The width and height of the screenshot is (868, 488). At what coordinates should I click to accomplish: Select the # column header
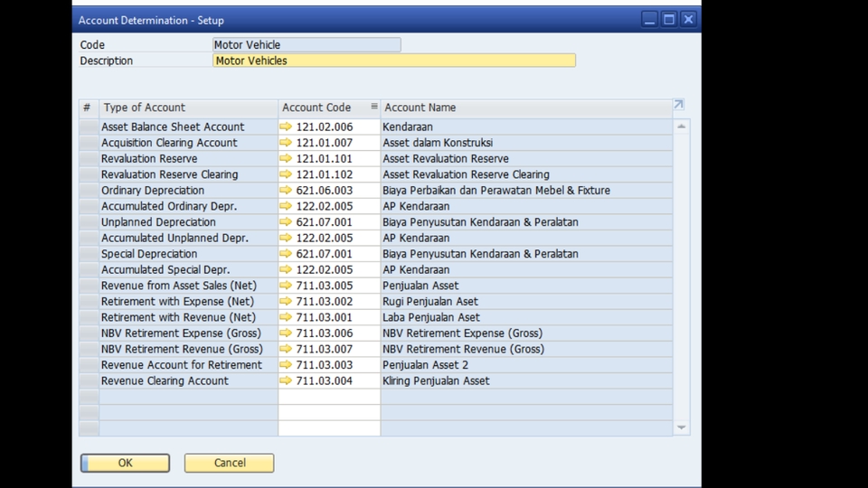pyautogui.click(x=89, y=108)
